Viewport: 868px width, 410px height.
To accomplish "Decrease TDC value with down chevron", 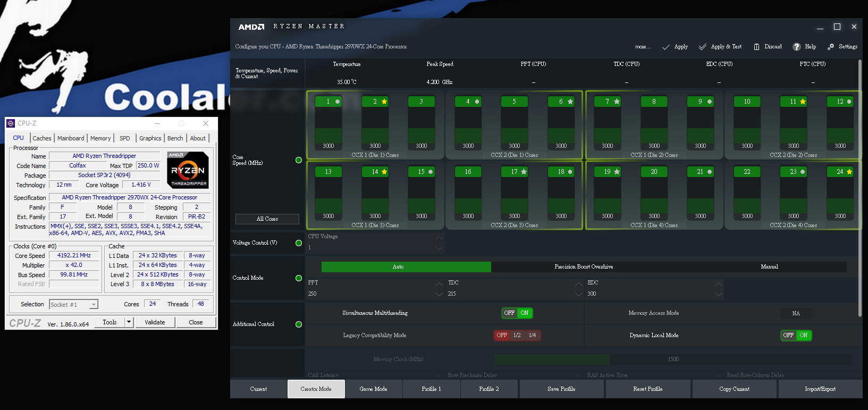I will (579, 294).
